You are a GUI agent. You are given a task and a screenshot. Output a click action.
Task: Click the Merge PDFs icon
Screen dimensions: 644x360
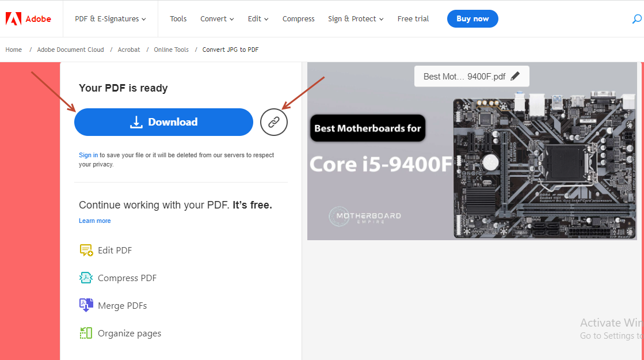(x=86, y=305)
